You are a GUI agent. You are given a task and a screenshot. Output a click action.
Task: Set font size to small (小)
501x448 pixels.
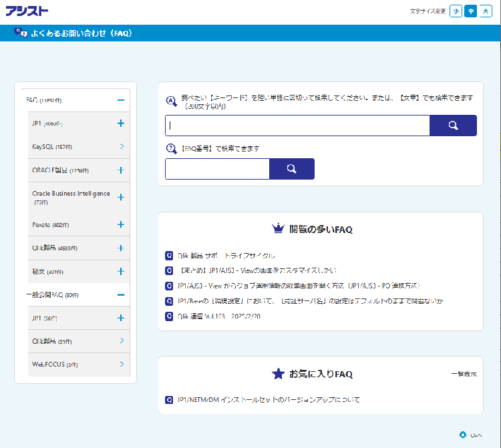point(456,11)
